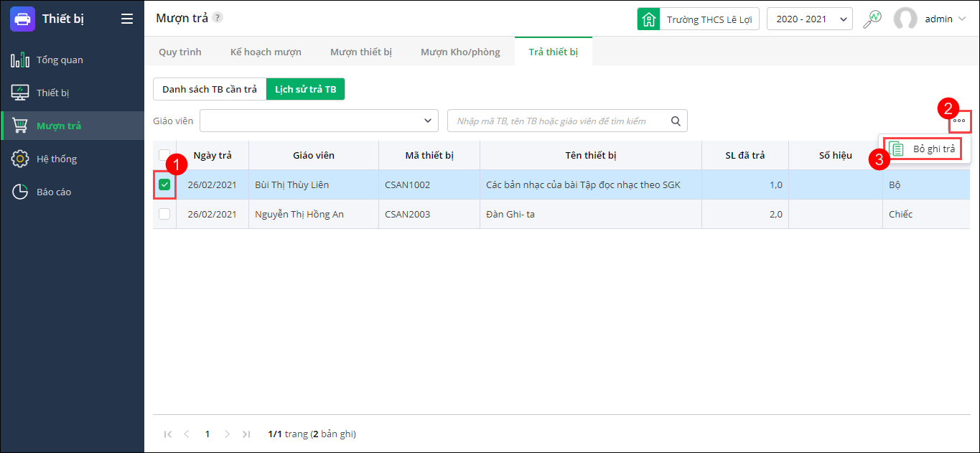Open Báo cáo in the sidebar
Image resolution: width=980 pixels, height=453 pixels.
pyautogui.click(x=73, y=192)
